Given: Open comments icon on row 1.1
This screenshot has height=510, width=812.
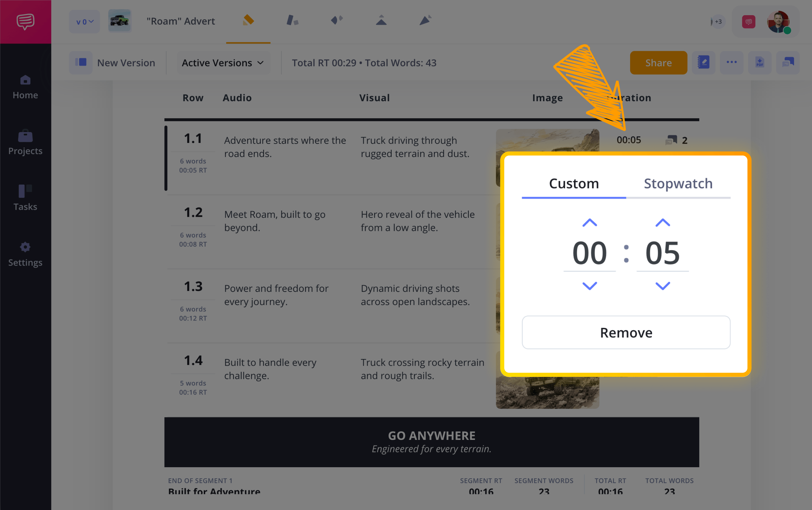Looking at the screenshot, I should (671, 140).
